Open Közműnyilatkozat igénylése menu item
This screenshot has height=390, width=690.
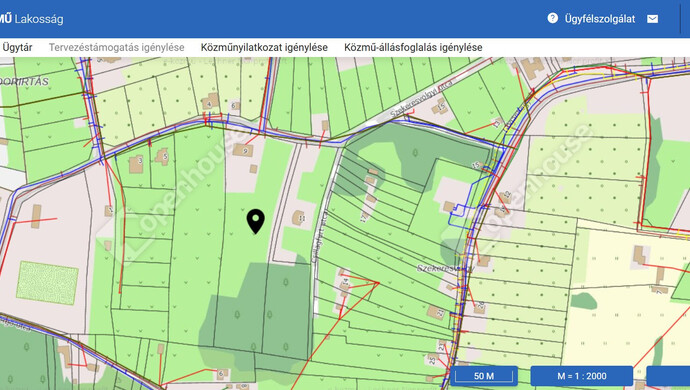click(264, 47)
